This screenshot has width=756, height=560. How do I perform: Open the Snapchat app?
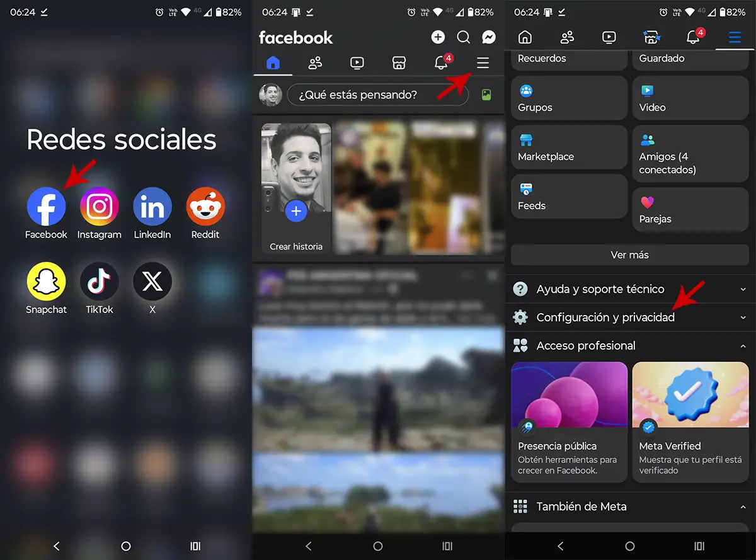click(46, 282)
